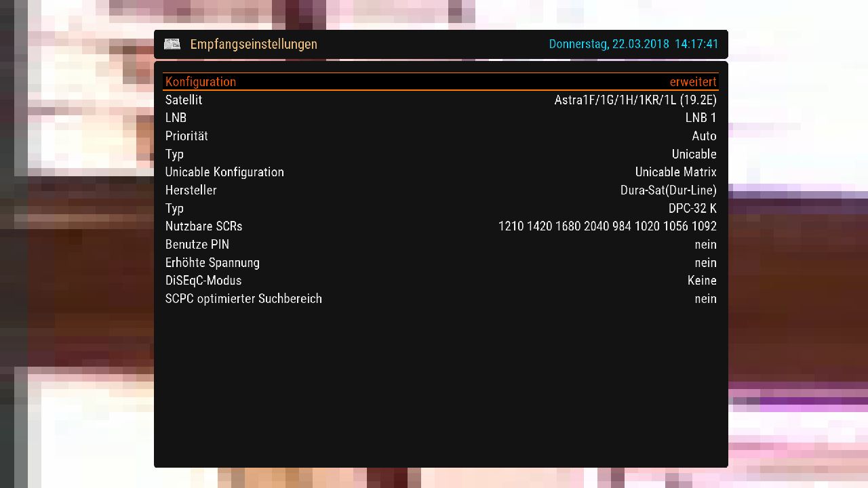Click the Nutzbare SCRs frequency list
Screen dimensions: 868x488
607,226
